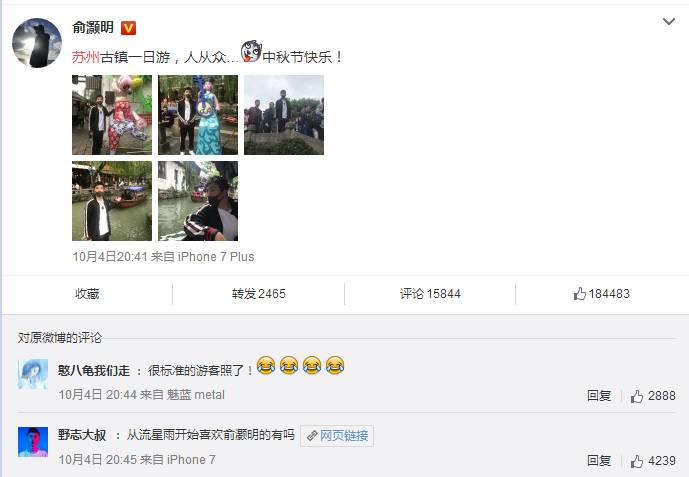Screen dimensions: 689x477
Task: Open the post options chevron menu
Action: pos(668,22)
